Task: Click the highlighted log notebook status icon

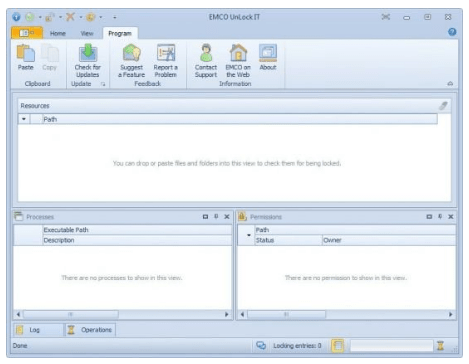Action: coord(338,345)
